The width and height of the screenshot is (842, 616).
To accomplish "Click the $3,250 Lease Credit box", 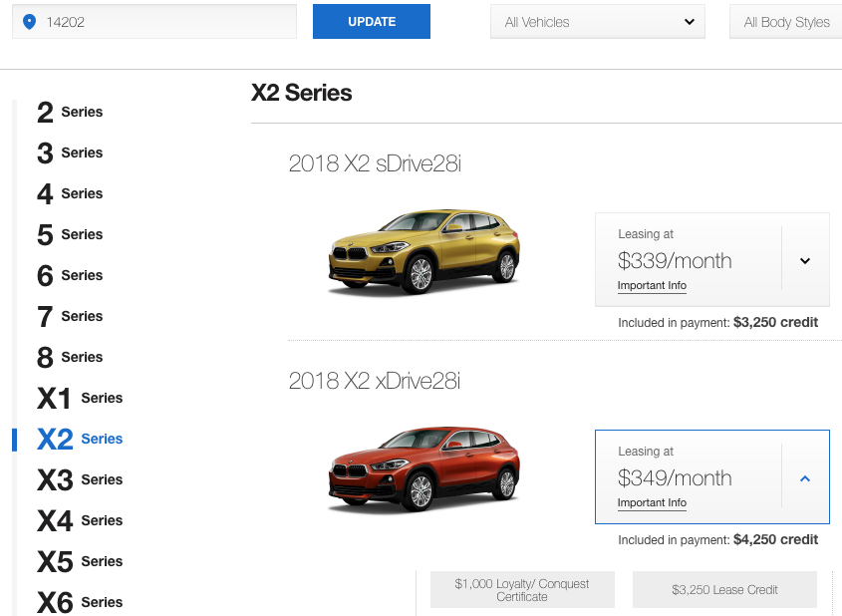I will coord(725,590).
